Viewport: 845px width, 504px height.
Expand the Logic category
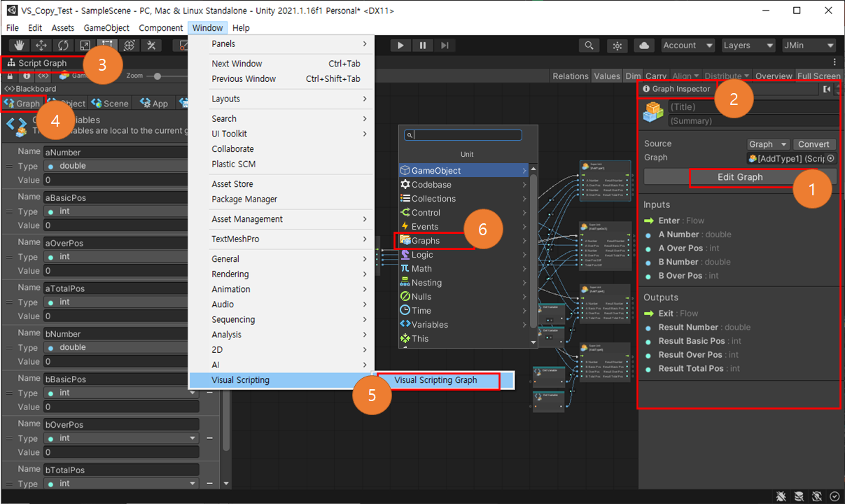coord(463,255)
